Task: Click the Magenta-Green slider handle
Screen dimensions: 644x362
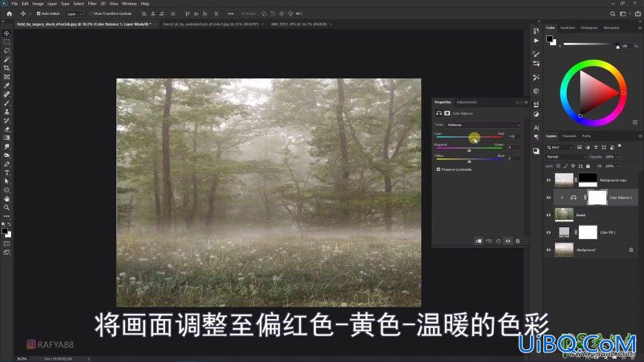Action: tap(469, 150)
